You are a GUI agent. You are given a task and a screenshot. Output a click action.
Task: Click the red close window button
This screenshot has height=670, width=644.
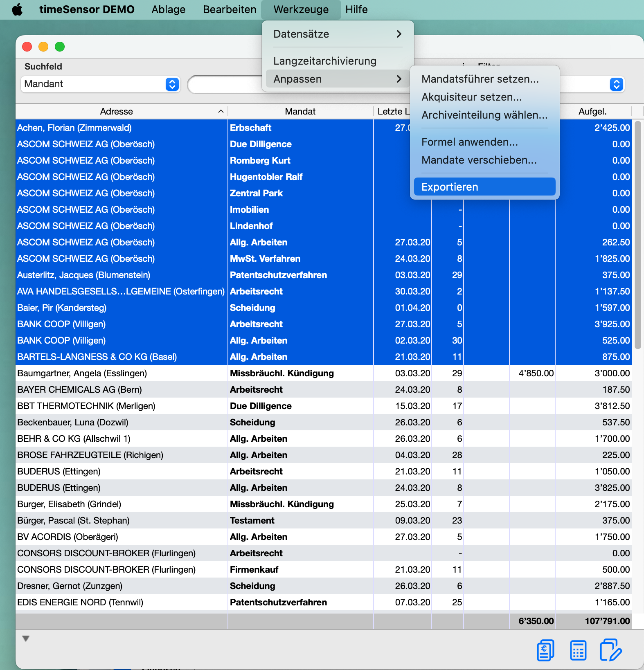point(27,47)
